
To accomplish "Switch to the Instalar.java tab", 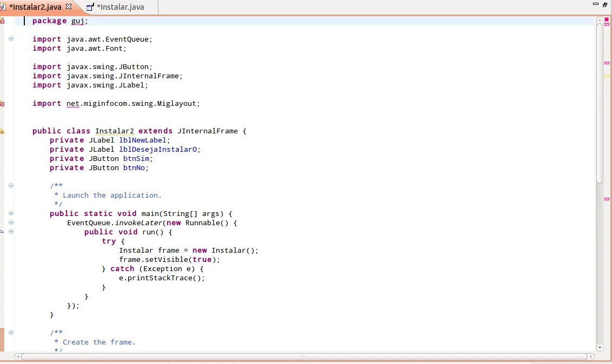I will [x=120, y=8].
